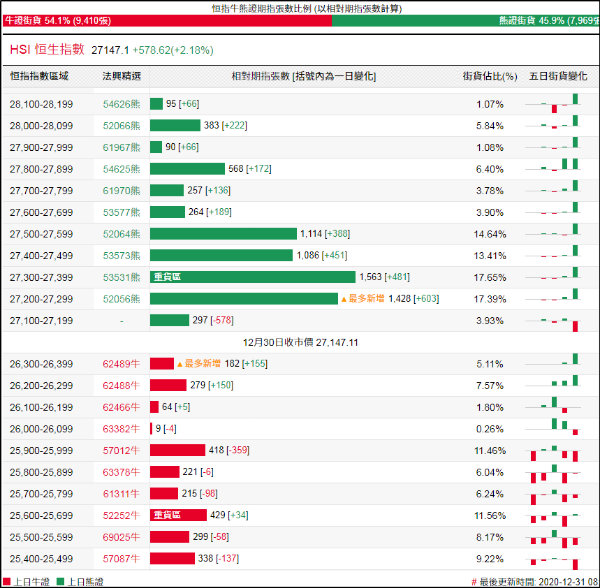Open the 53577熊 bear certificate link
This screenshot has width=600, height=588.
121,212
